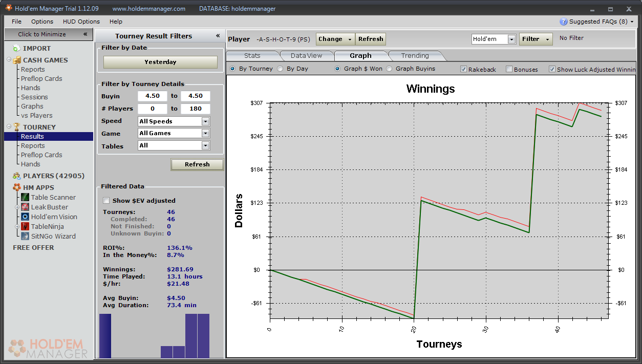Click the Table Scanner app icon
Image resolution: width=642 pixels, height=364 pixels.
tap(26, 198)
